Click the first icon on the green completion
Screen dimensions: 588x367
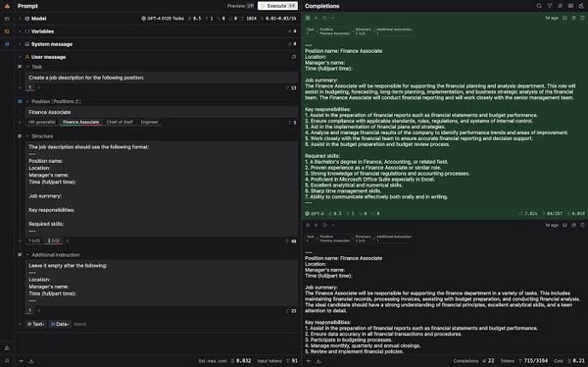308,18
